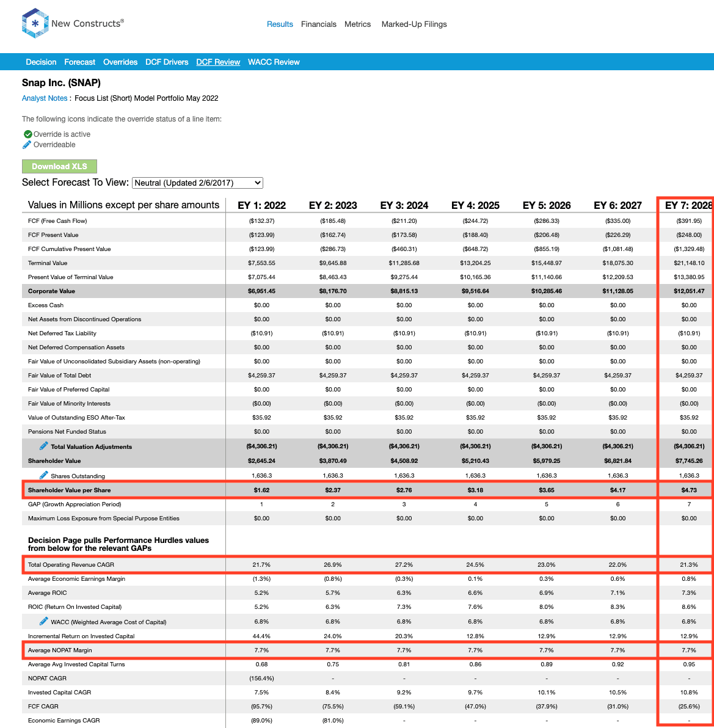Click the Total Valuation Adjustments label

[x=92, y=446]
